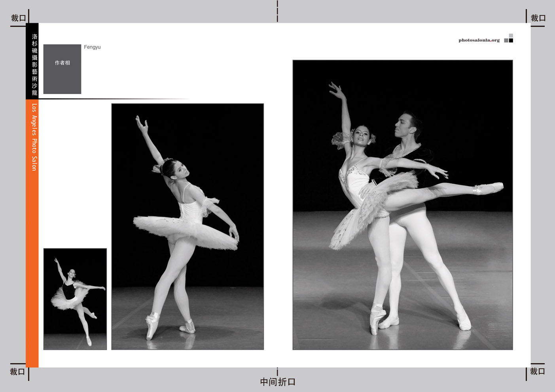Click the top-left 裁口 crop label
555x392 pixels.
coord(18,18)
